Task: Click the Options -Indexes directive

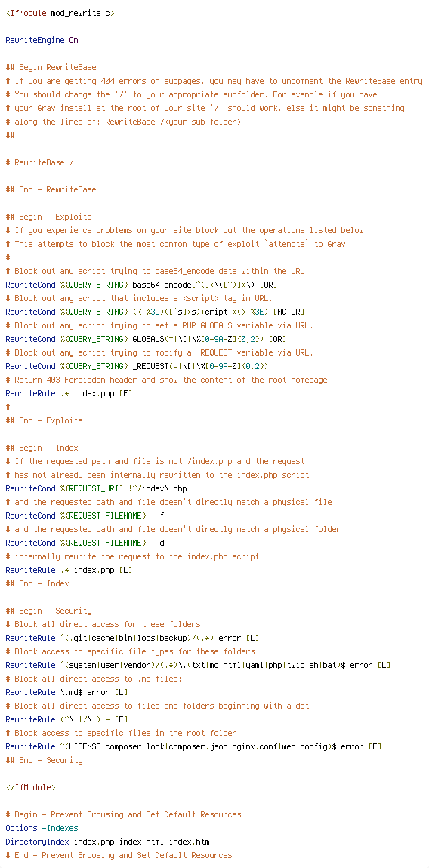Action: pyautogui.click(x=42, y=828)
